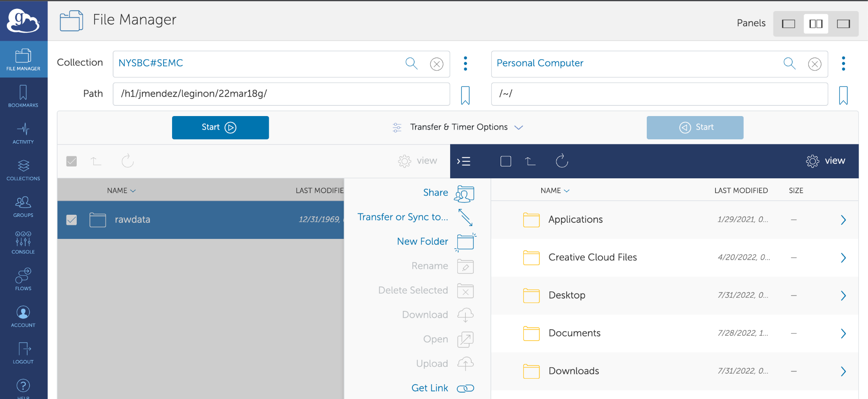Open left panel view settings
Screen dimensions: 868x399
coord(417,161)
